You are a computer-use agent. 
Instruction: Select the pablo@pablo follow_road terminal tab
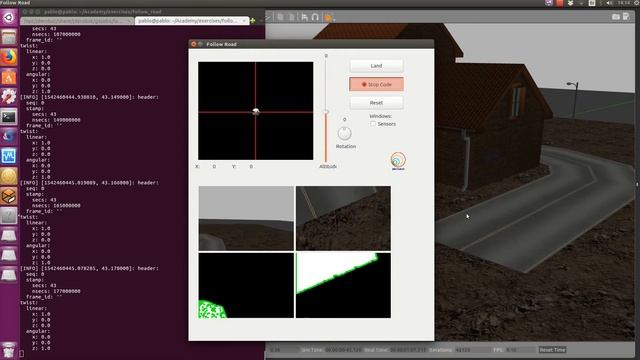pyautogui.click(x=192, y=20)
